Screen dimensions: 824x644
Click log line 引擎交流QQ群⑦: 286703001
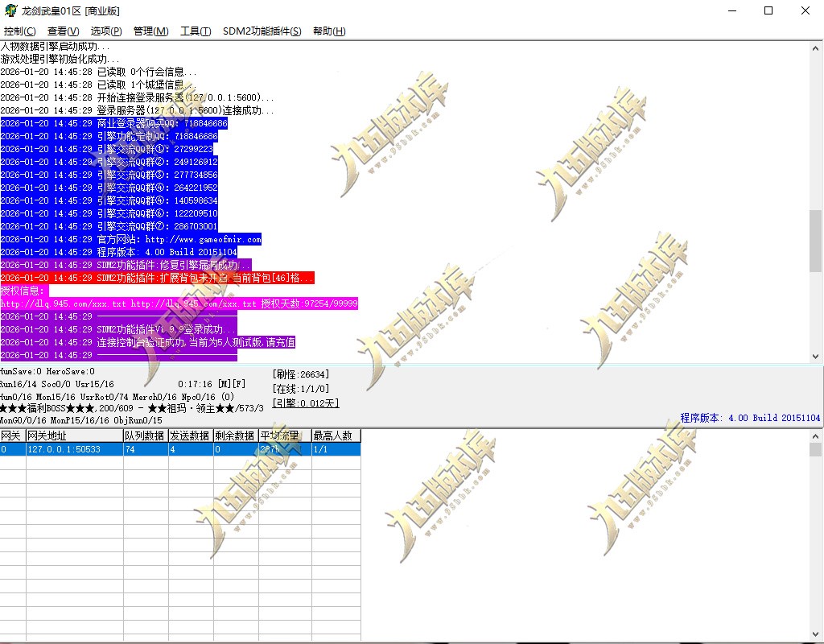109,226
